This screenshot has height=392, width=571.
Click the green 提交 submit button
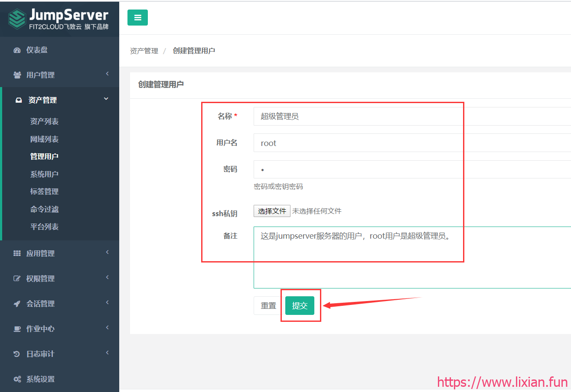300,306
